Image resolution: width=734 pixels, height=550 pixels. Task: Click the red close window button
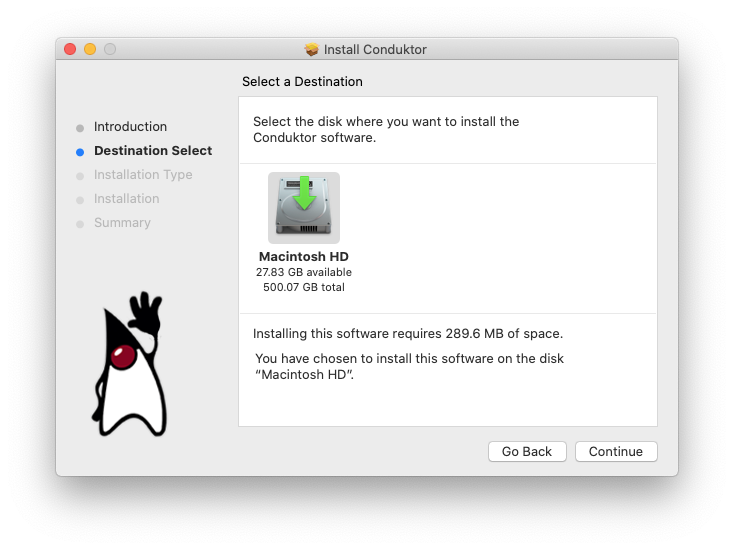[70, 49]
